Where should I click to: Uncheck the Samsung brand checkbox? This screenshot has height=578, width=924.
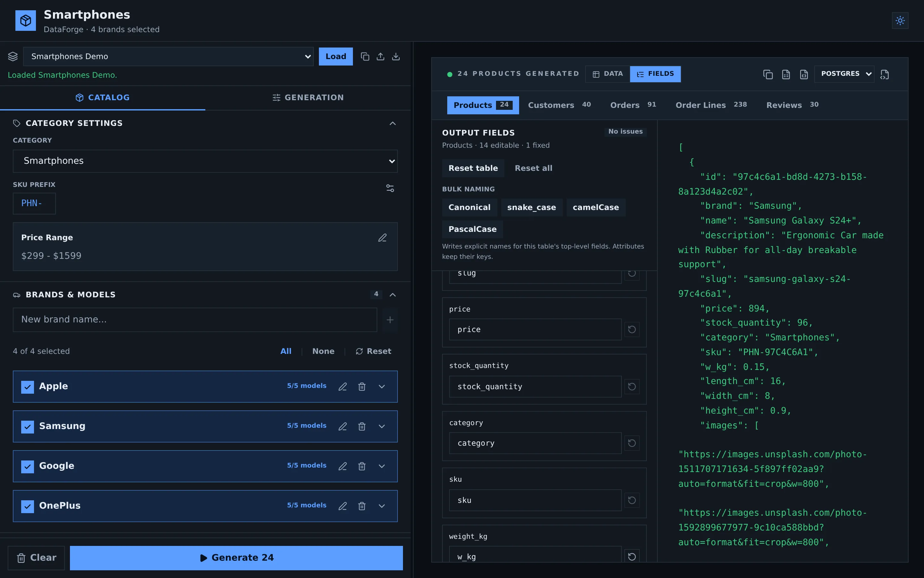pyautogui.click(x=28, y=427)
